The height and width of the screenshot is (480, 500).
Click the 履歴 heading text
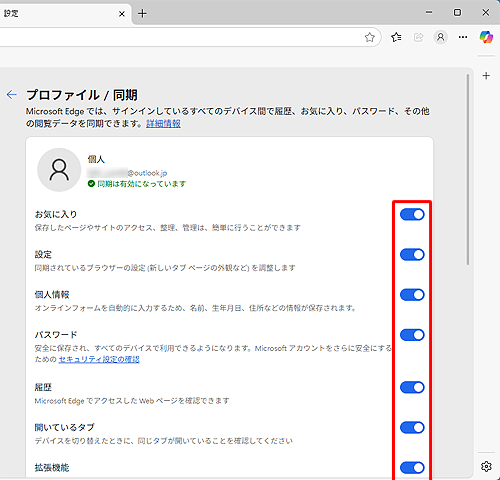tap(43, 387)
